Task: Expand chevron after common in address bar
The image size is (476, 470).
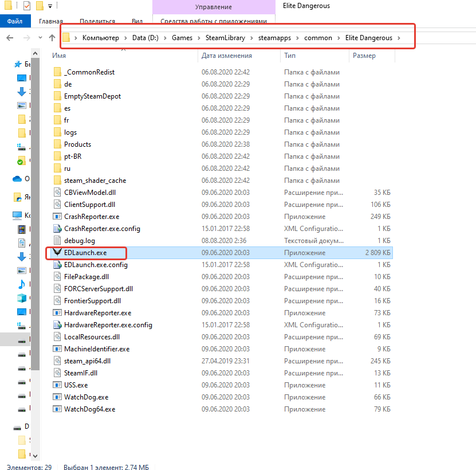Action: 339,38
